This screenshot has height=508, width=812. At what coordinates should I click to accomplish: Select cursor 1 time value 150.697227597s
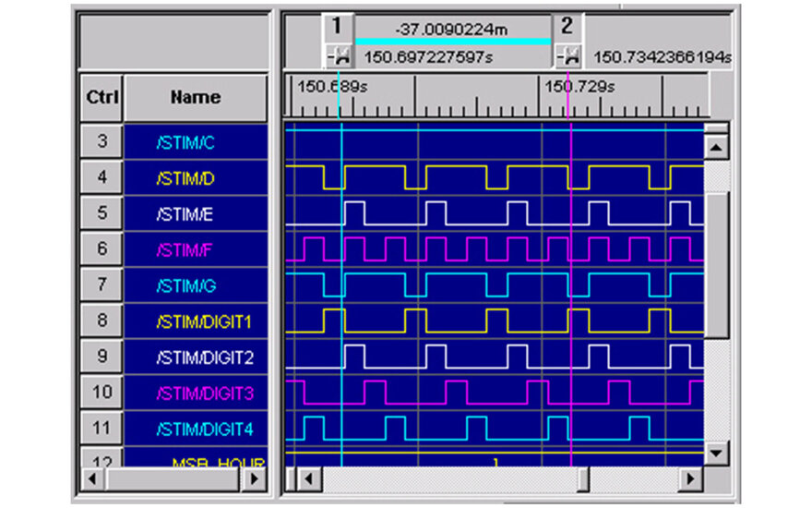(x=428, y=57)
